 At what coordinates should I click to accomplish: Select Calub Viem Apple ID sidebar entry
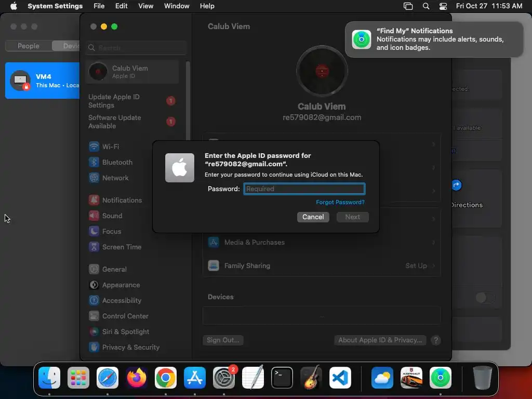tap(132, 72)
